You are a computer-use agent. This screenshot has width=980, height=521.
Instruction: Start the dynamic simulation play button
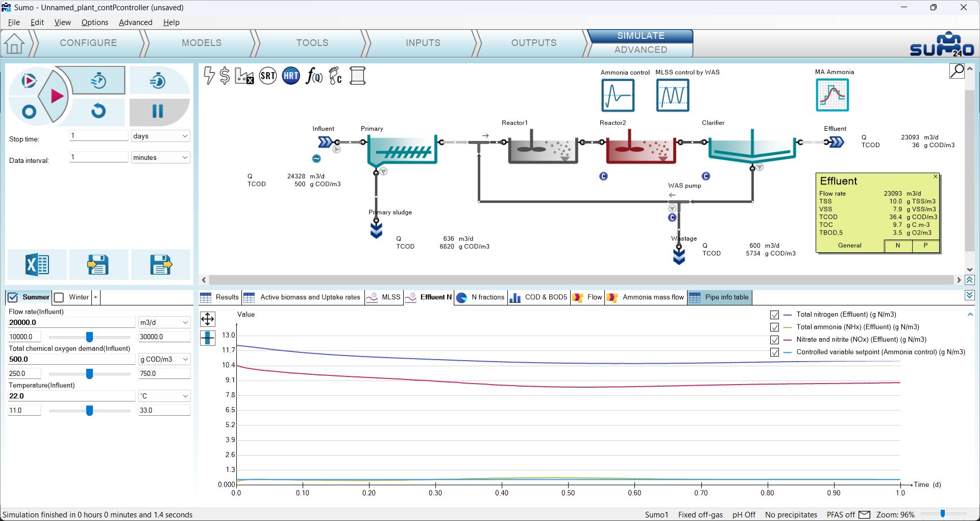(x=56, y=96)
